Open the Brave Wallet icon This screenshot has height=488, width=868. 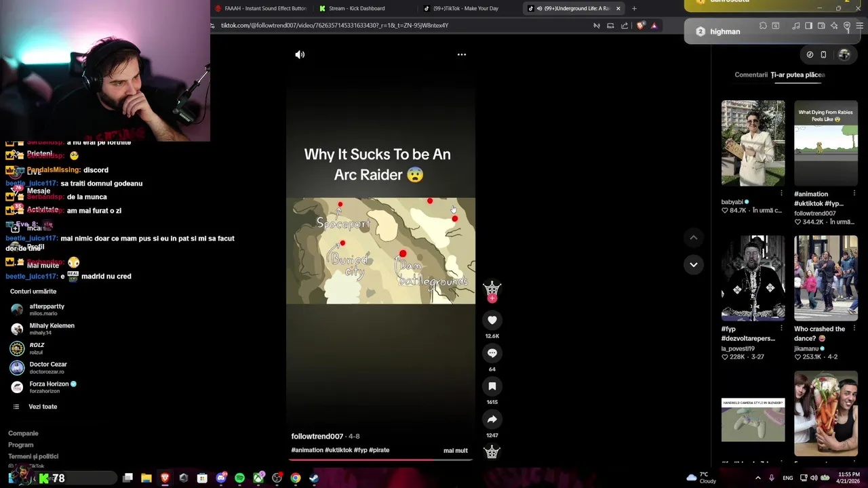821,26
